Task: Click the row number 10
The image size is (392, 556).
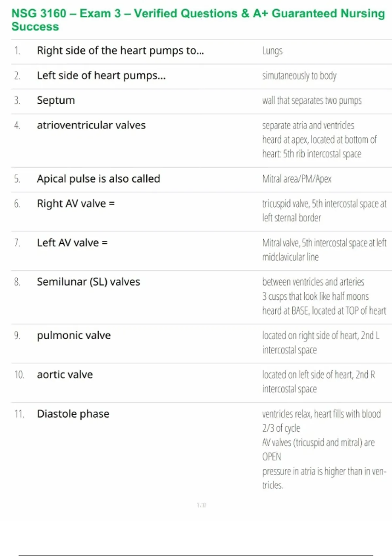Action: point(19,375)
